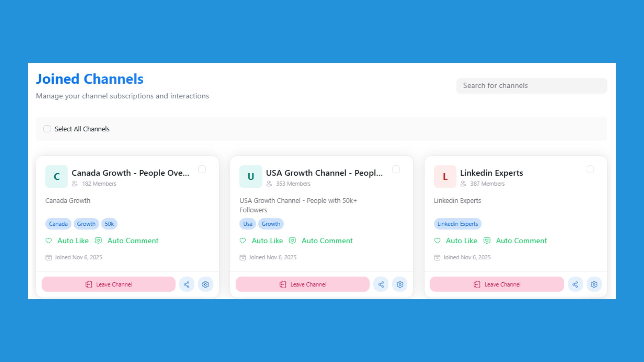The width and height of the screenshot is (644, 362).
Task: Toggle Auto Like for Canada Growth
Action: [67, 241]
